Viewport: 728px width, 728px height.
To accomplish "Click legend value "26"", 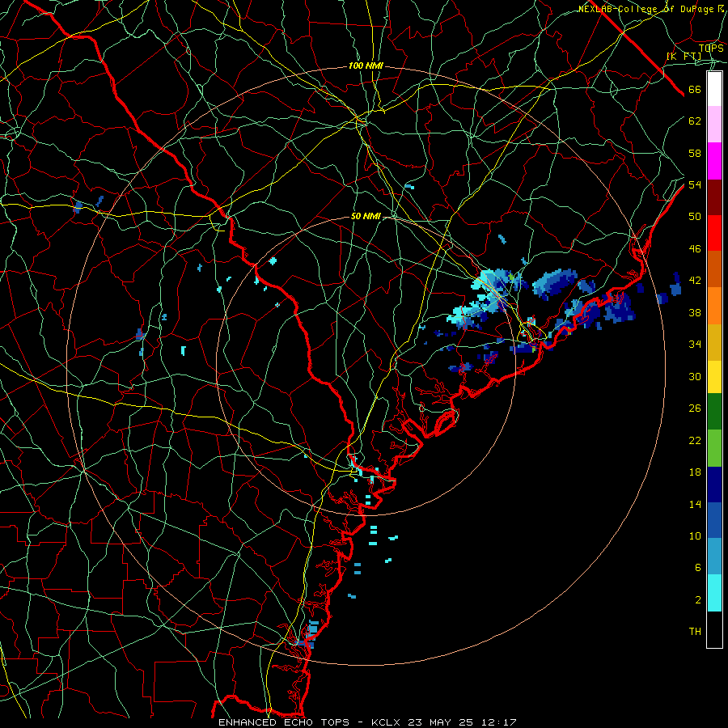I will point(695,408).
